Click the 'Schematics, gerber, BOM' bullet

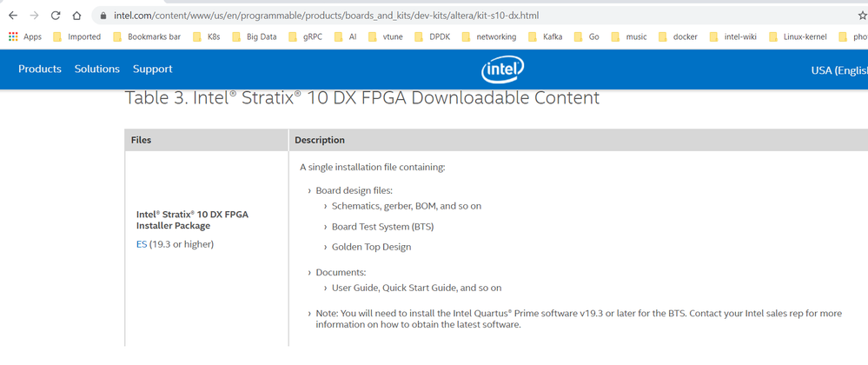pos(407,206)
